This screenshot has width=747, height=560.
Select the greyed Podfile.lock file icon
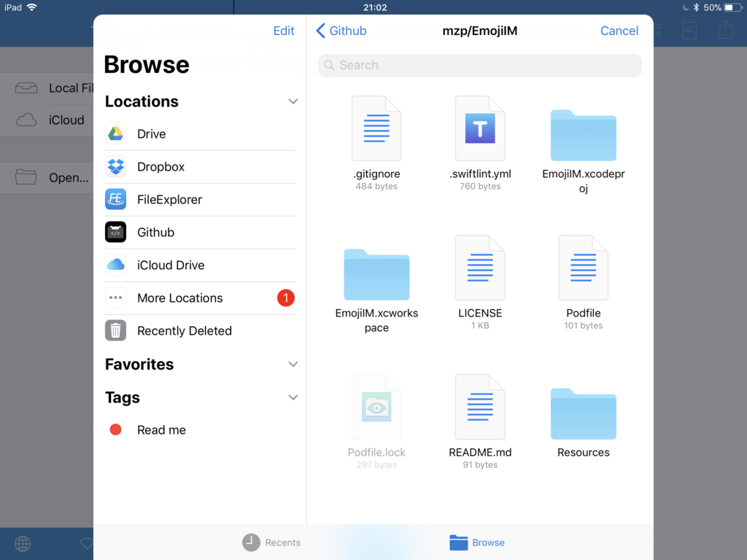376,407
